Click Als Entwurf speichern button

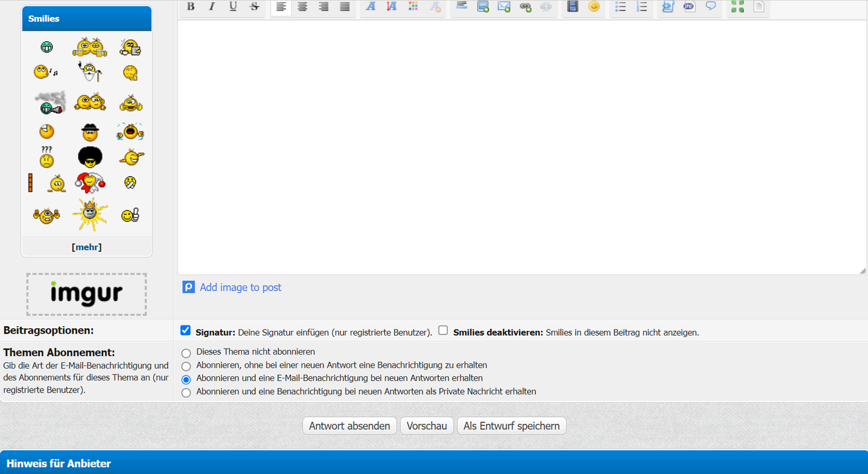(x=511, y=426)
